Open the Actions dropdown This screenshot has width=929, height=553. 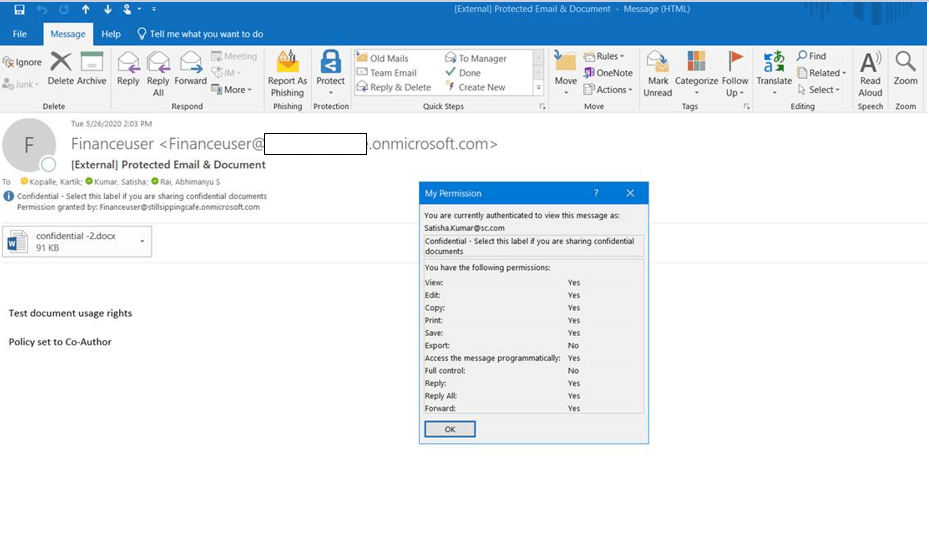tap(608, 89)
